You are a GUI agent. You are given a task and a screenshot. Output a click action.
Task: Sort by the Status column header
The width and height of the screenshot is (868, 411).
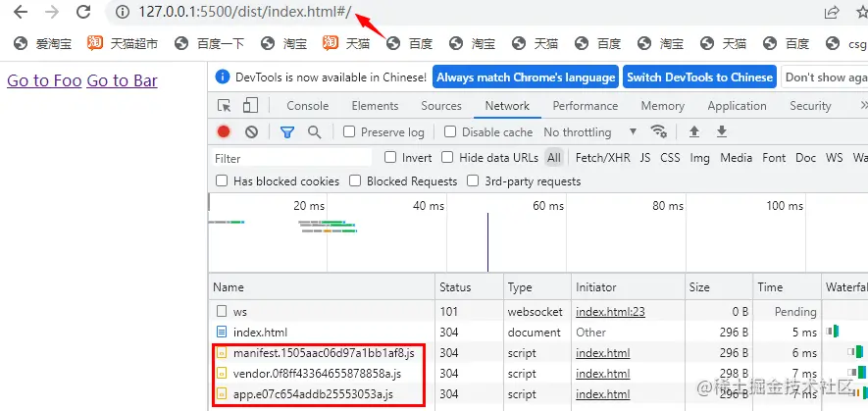(469, 287)
